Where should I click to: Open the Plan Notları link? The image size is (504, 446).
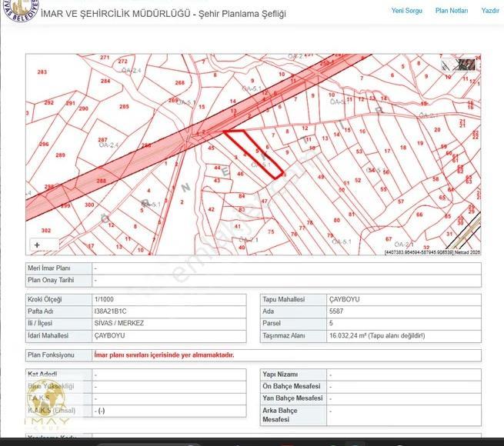click(452, 11)
